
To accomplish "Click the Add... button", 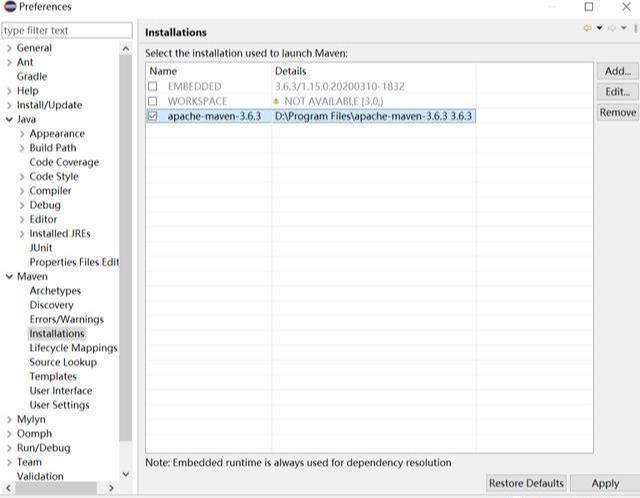I will point(618,71).
